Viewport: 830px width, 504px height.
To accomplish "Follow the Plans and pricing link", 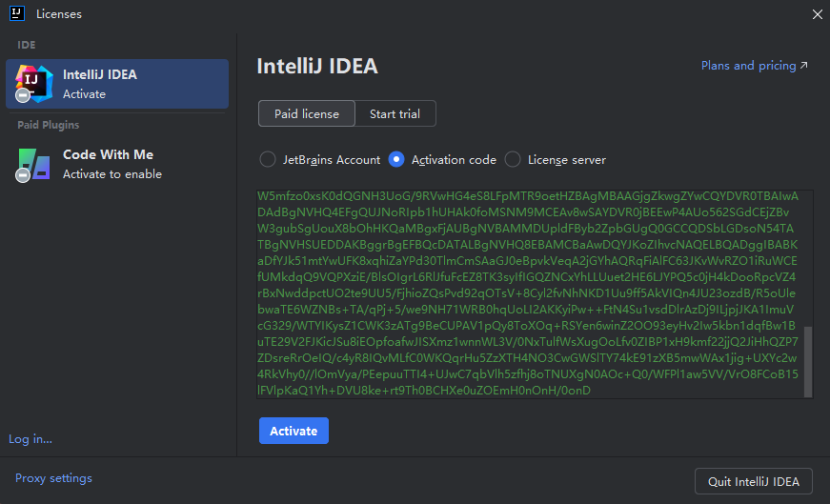I will (748, 66).
